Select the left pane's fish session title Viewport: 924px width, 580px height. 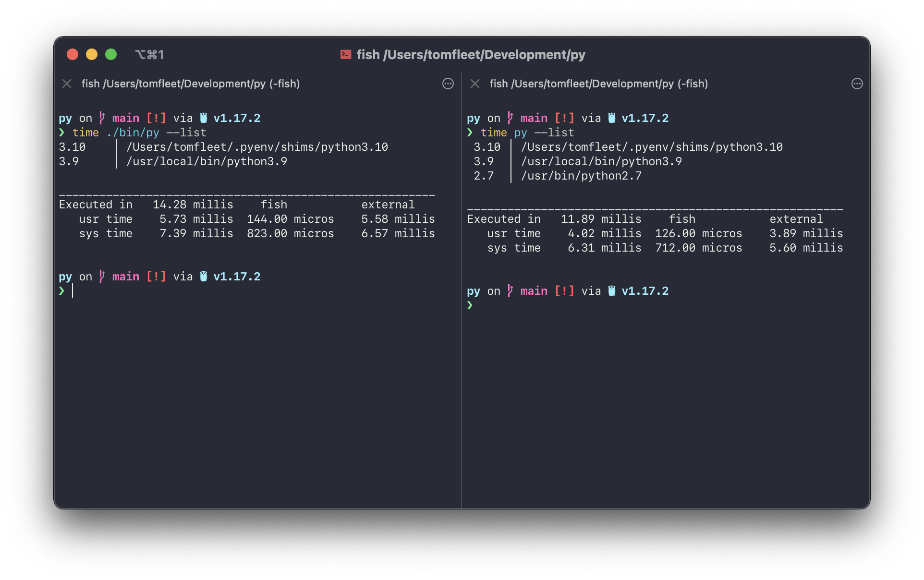tap(190, 84)
